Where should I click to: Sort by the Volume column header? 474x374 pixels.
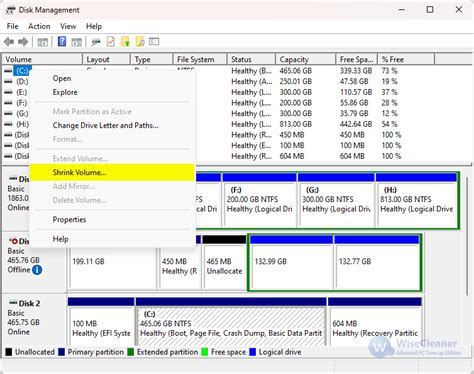(x=42, y=59)
